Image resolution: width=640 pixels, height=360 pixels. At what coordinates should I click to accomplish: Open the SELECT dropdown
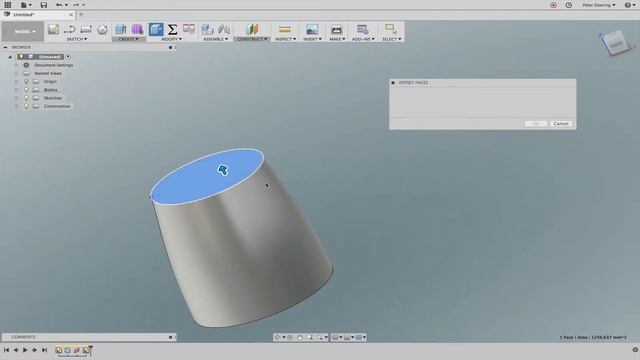click(x=391, y=39)
